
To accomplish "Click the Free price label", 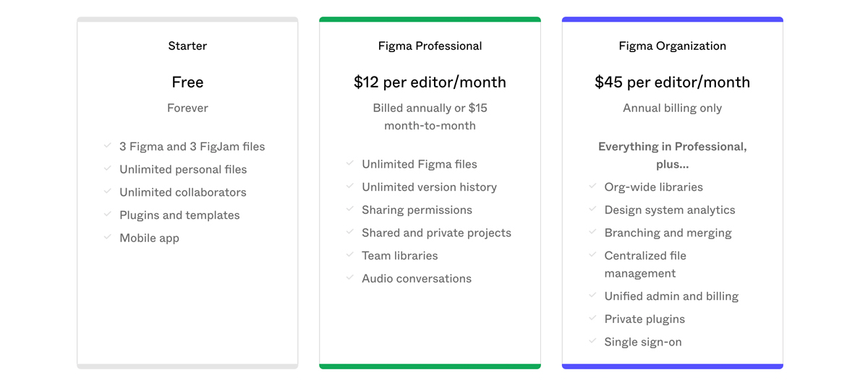I will (187, 82).
